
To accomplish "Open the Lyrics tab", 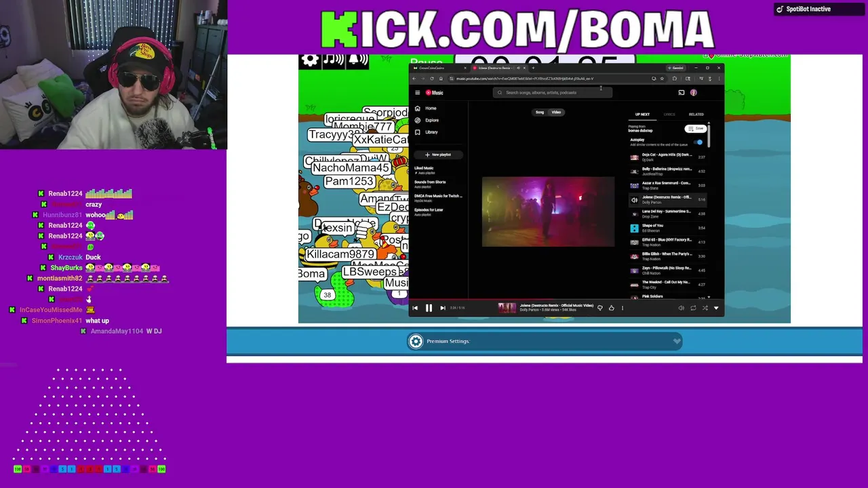I will pyautogui.click(x=669, y=115).
